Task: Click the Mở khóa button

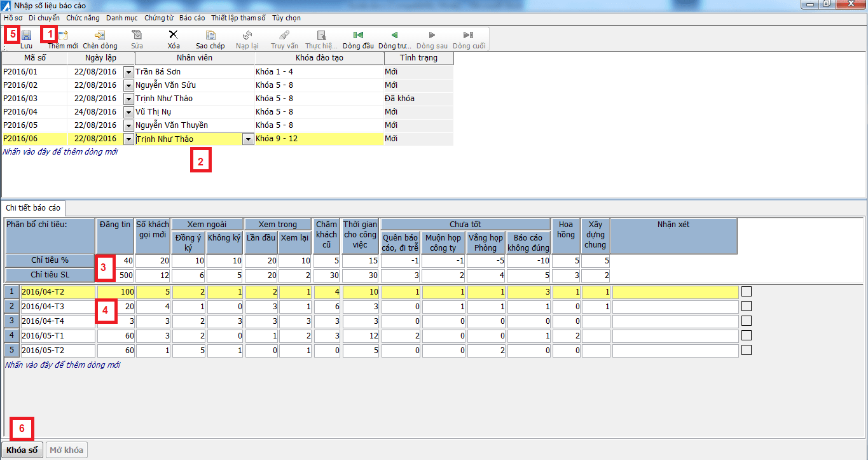Action: click(x=66, y=450)
